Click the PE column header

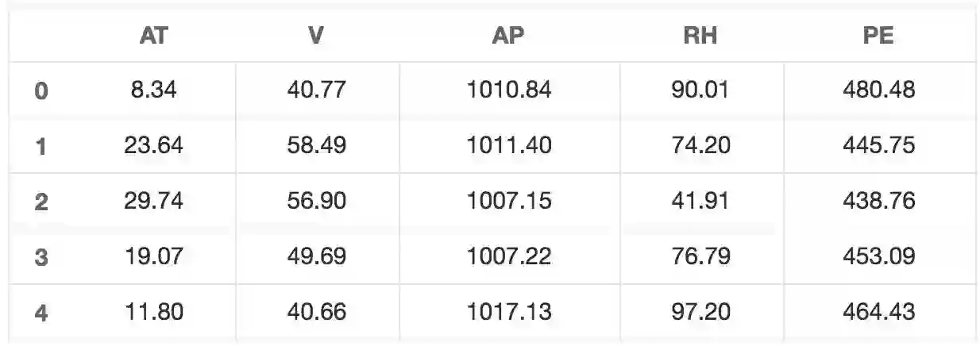pyautogui.click(x=878, y=37)
